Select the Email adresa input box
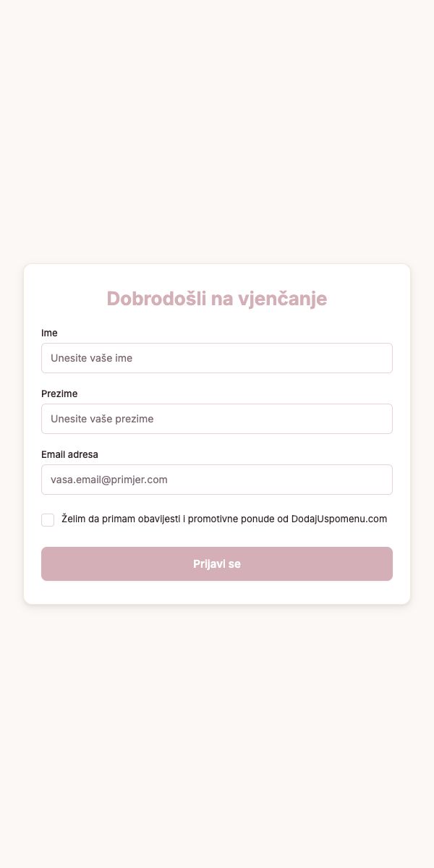The width and height of the screenshot is (434, 868). click(x=217, y=480)
